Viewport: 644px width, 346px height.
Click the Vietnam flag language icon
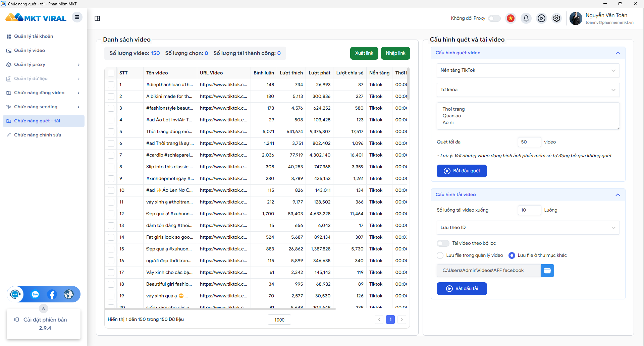tap(511, 18)
